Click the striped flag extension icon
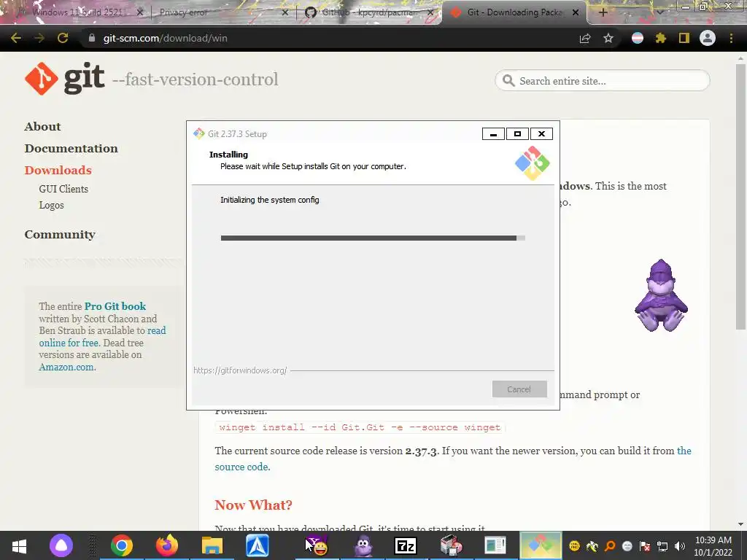The height and width of the screenshot is (560, 747). tap(638, 38)
